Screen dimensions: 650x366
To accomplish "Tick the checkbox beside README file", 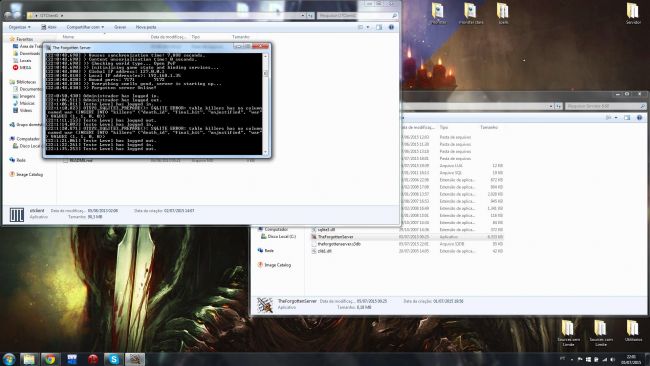I will [x=65, y=160].
